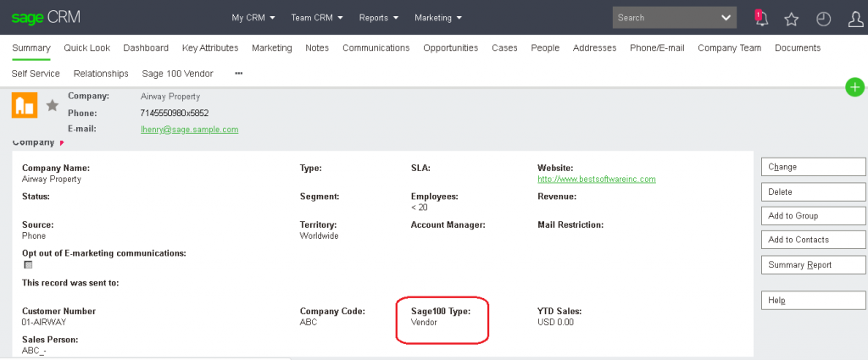Open recent items clock icon
The width and height of the screenshot is (868, 360).
coord(824,19)
